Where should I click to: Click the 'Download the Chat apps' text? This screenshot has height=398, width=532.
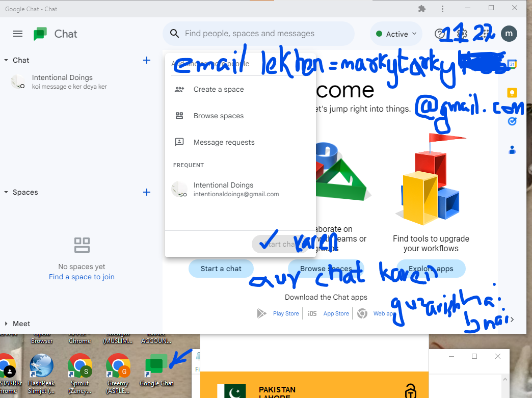[326, 297]
